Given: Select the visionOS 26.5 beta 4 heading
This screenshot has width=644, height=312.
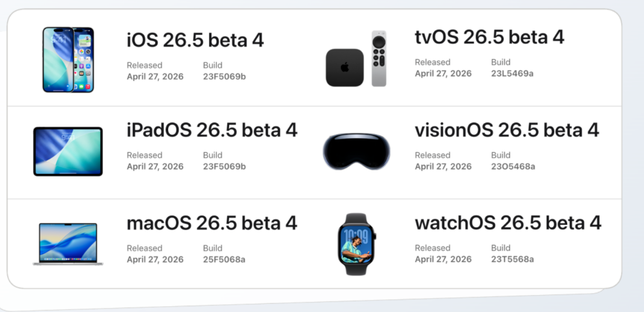Looking at the screenshot, I should pos(507,130).
